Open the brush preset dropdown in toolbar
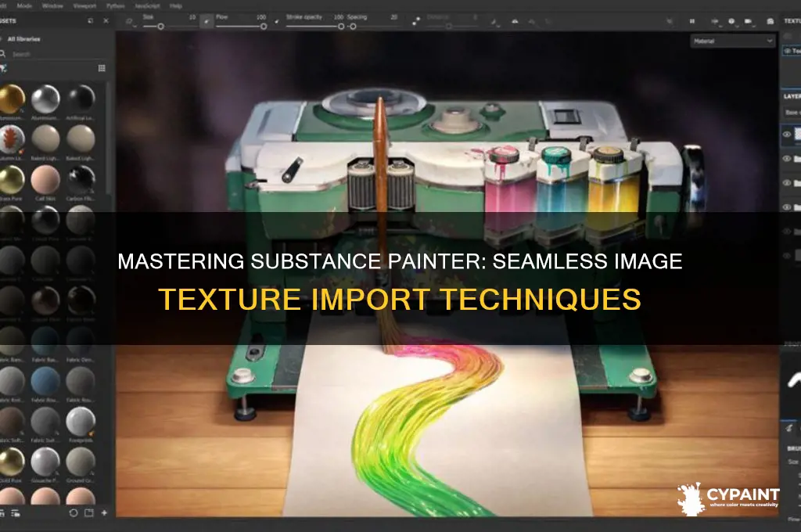Screen dimensions: 801x532 click(131, 22)
